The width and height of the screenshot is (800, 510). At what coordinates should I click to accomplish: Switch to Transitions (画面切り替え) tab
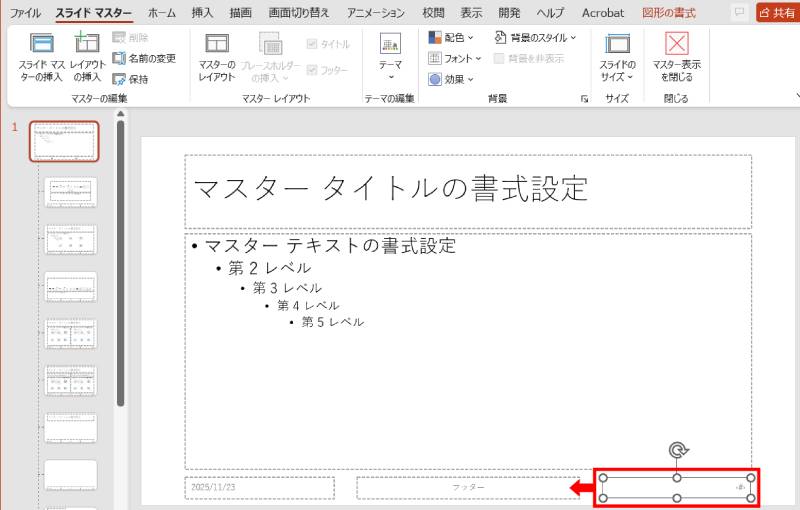[x=299, y=13]
